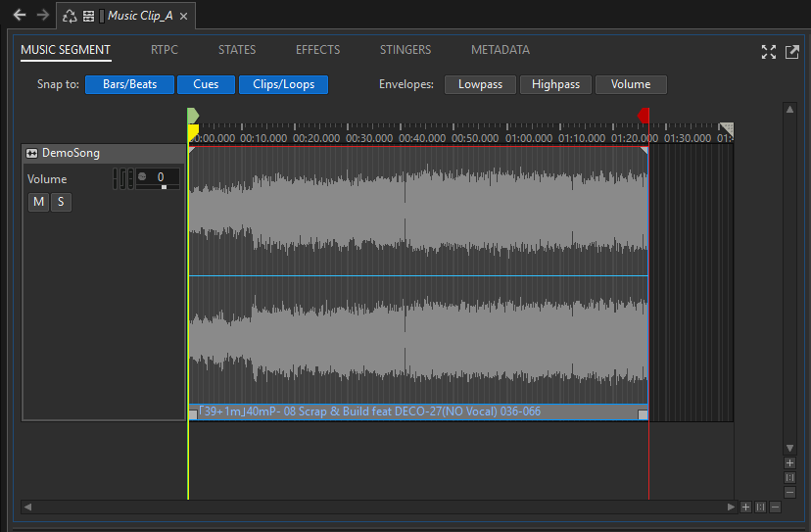Image resolution: width=811 pixels, height=532 pixels.
Task: Click the 01:00.000 mark on the ruler
Action: (x=529, y=138)
